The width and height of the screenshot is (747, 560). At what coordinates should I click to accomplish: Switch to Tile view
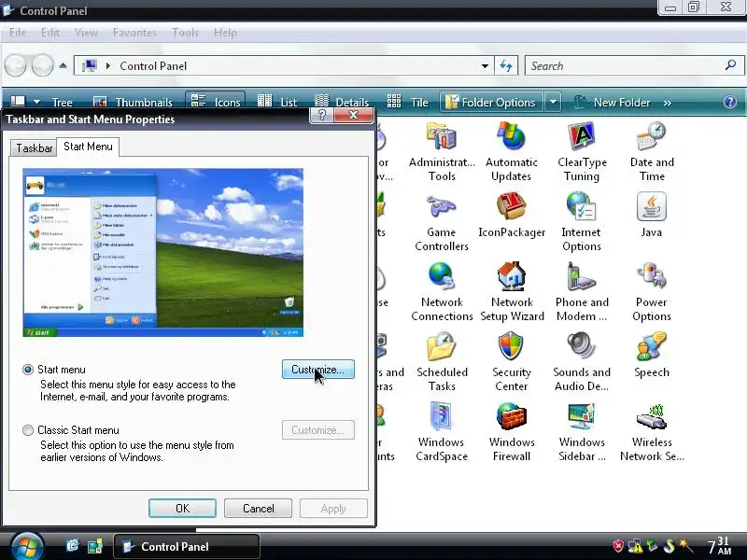click(408, 103)
